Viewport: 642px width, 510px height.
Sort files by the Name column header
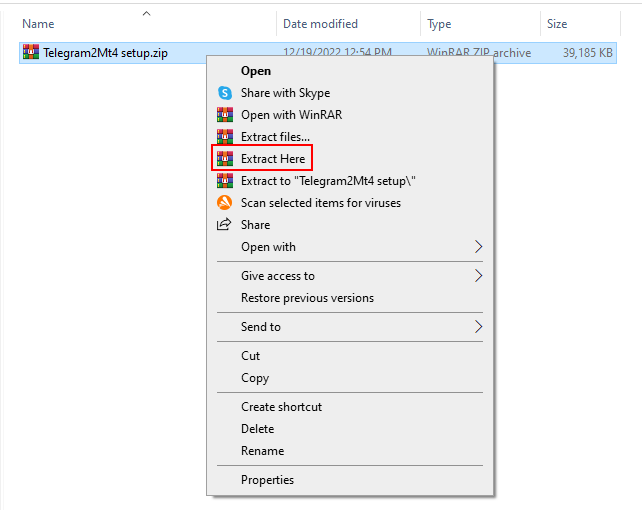coord(38,24)
